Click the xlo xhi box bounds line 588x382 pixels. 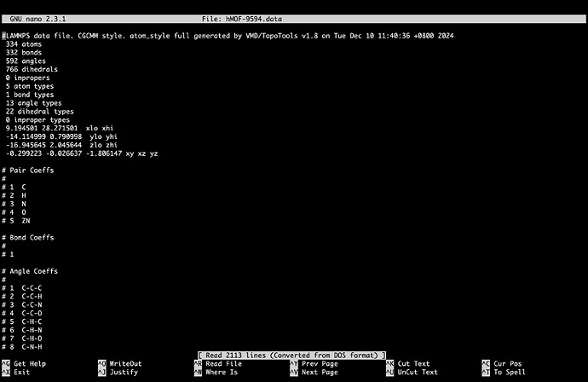[60, 128]
